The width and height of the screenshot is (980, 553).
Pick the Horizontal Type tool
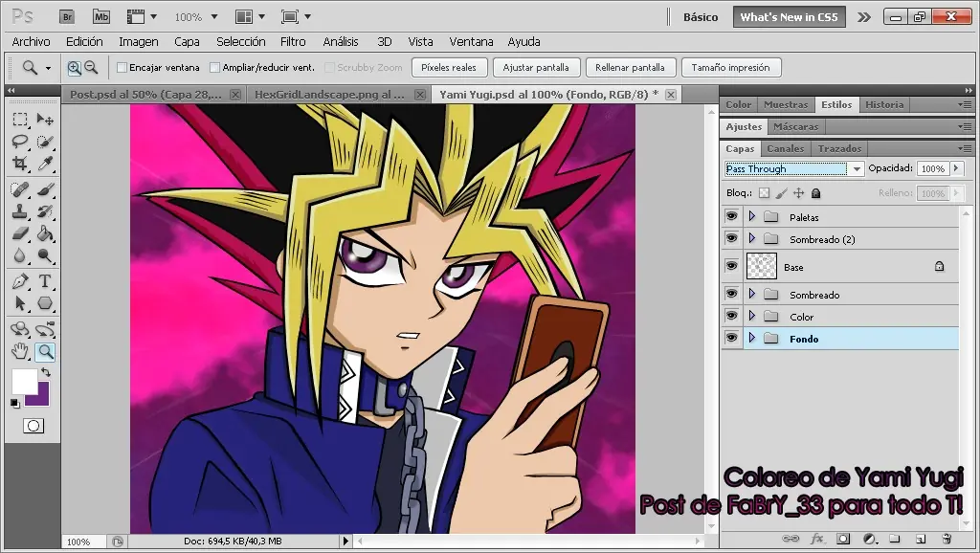point(45,281)
